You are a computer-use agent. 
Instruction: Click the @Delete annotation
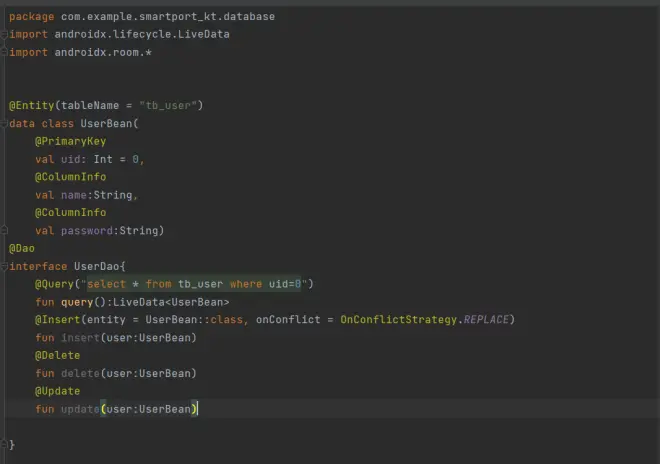point(57,355)
